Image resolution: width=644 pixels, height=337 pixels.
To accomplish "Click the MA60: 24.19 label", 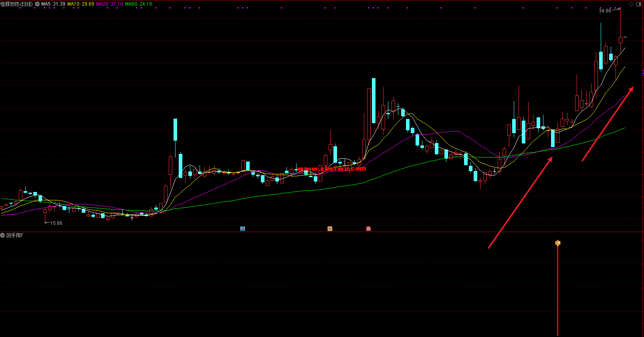I will tap(138, 4).
